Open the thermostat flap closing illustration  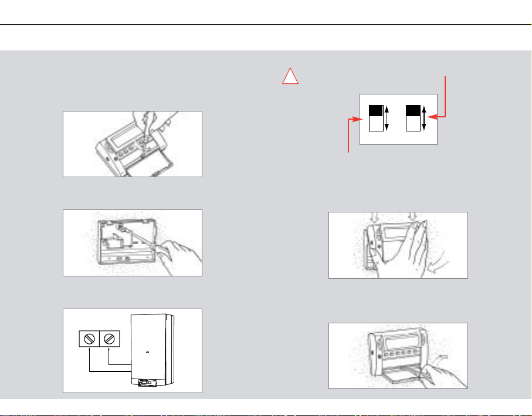[398, 356]
